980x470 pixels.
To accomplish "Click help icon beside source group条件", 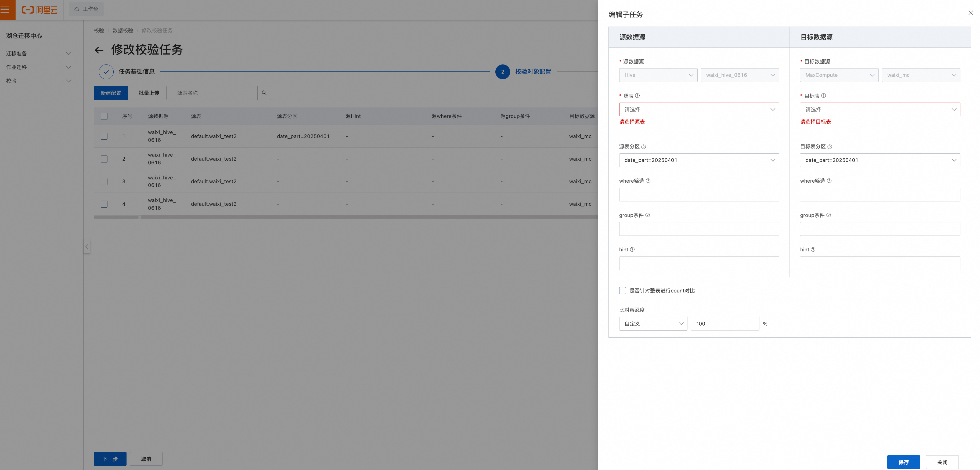I will pyautogui.click(x=647, y=215).
